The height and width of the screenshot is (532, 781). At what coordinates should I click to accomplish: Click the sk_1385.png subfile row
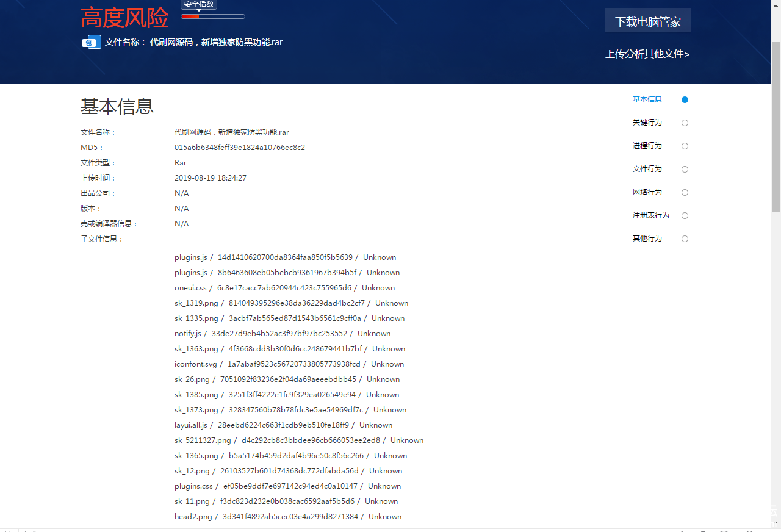(x=287, y=395)
